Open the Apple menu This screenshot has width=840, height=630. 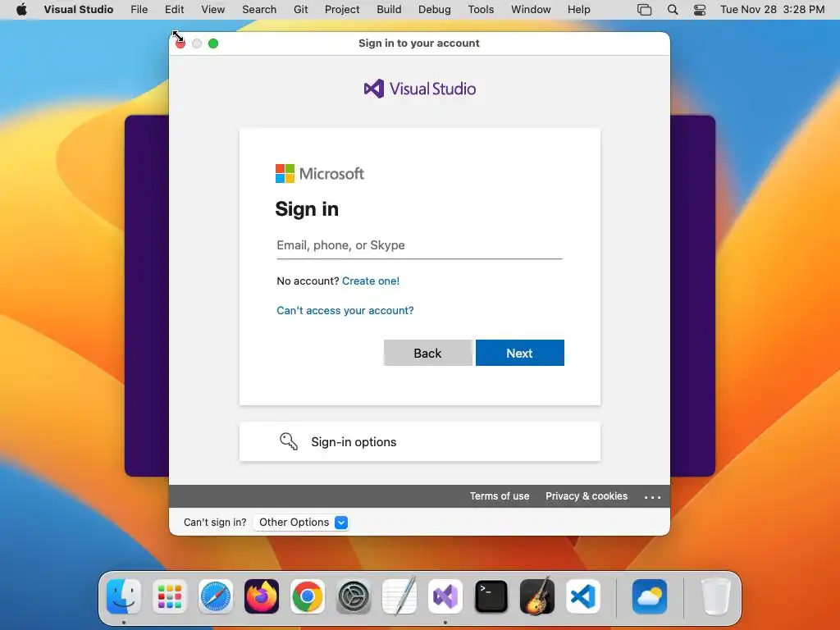[21, 9]
